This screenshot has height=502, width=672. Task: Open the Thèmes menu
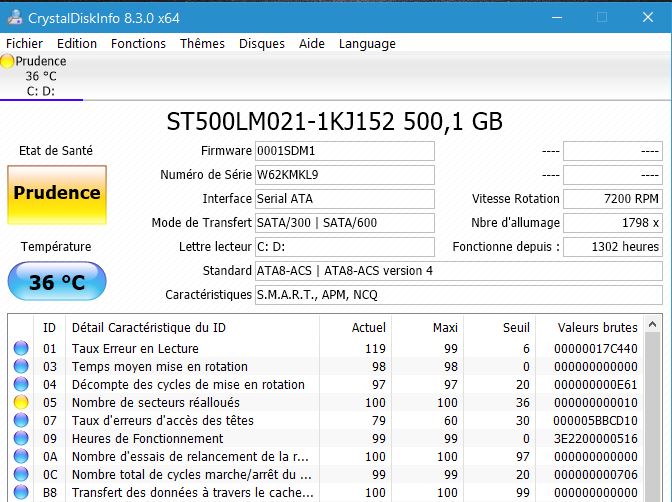[202, 44]
